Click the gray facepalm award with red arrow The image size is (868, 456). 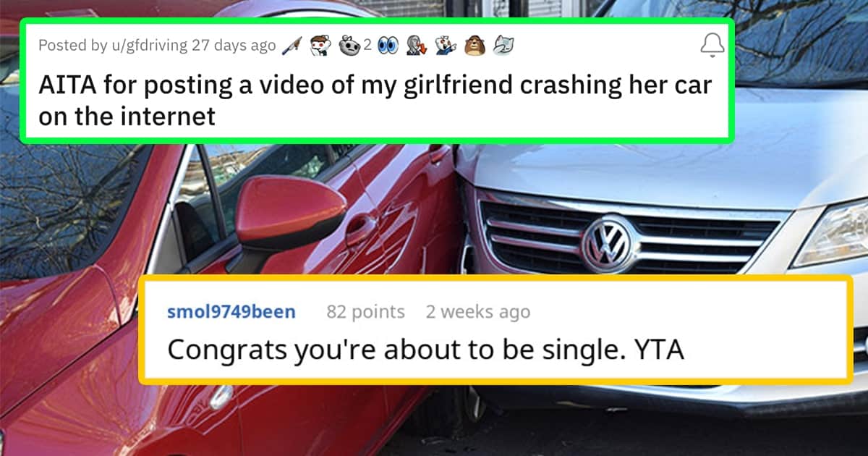click(x=416, y=46)
